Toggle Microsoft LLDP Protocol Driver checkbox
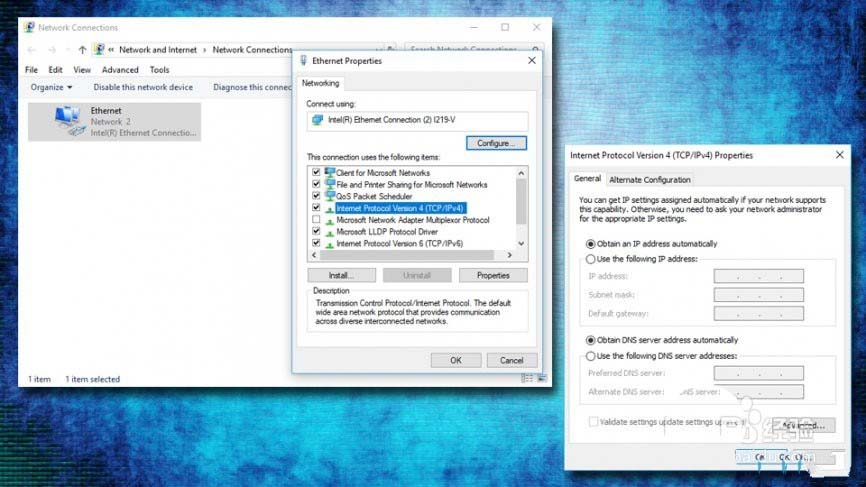Screen dimensions: 866x487 click(x=316, y=231)
